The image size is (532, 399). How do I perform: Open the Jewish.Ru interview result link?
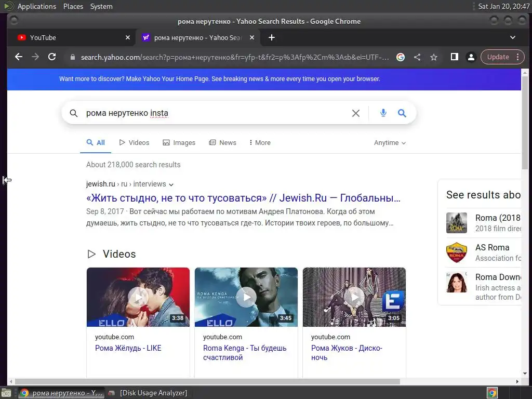(x=243, y=198)
